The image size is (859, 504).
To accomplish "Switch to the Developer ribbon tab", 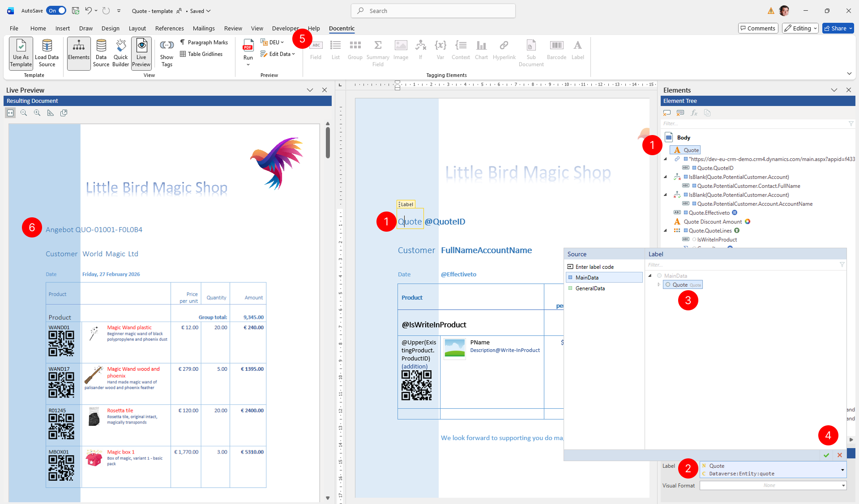I will pyautogui.click(x=285, y=28).
